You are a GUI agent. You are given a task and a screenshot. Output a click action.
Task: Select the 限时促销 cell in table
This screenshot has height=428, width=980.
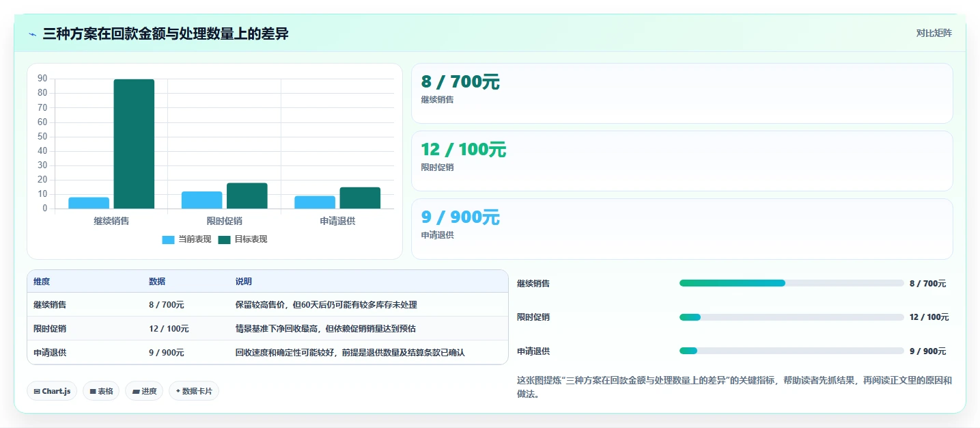[x=50, y=329]
